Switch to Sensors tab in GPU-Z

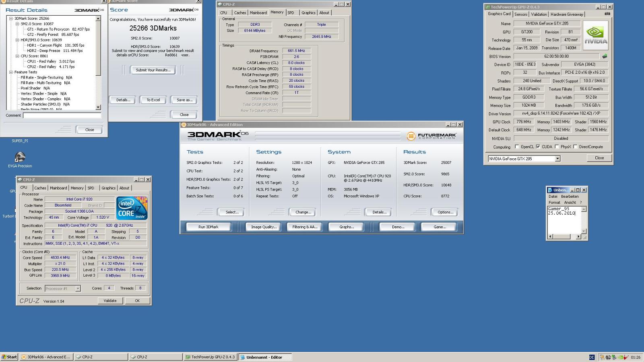coord(521,14)
